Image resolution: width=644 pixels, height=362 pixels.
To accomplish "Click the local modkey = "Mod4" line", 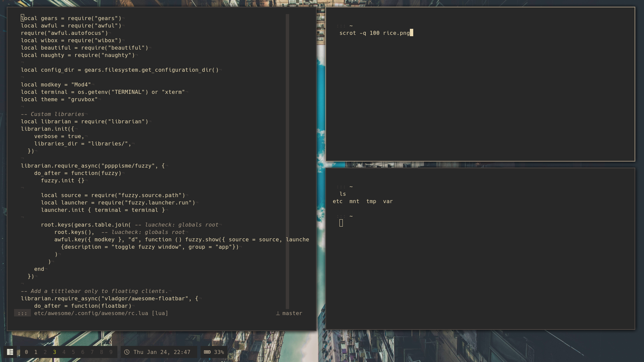I will point(56,84).
